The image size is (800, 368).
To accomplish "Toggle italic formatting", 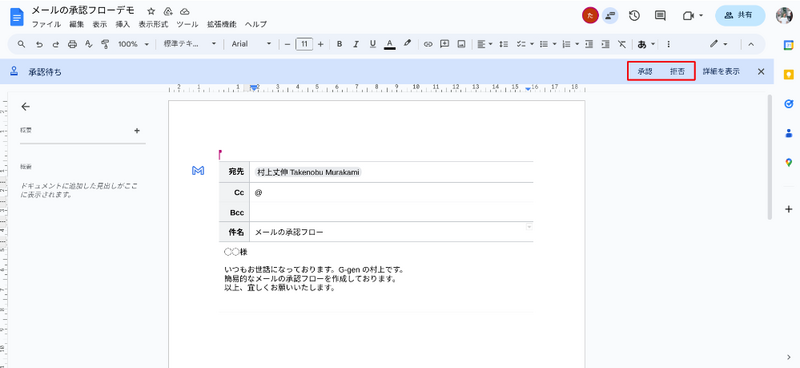I will 356,44.
